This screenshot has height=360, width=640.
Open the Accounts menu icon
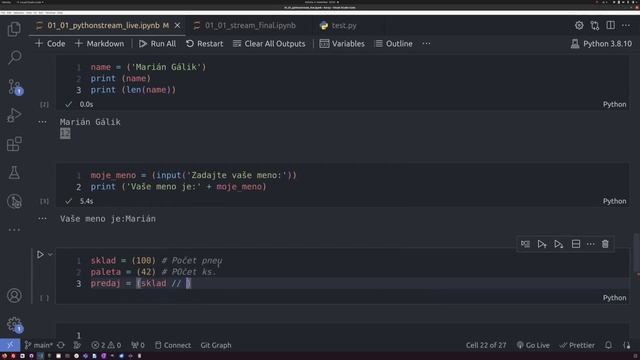[14, 296]
